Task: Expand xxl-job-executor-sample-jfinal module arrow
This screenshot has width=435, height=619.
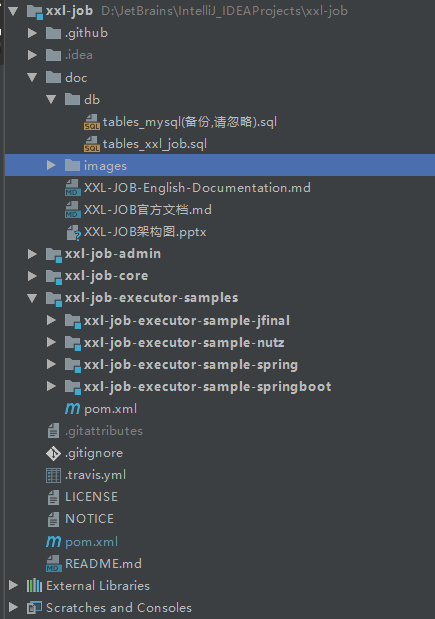Action: [x=51, y=320]
